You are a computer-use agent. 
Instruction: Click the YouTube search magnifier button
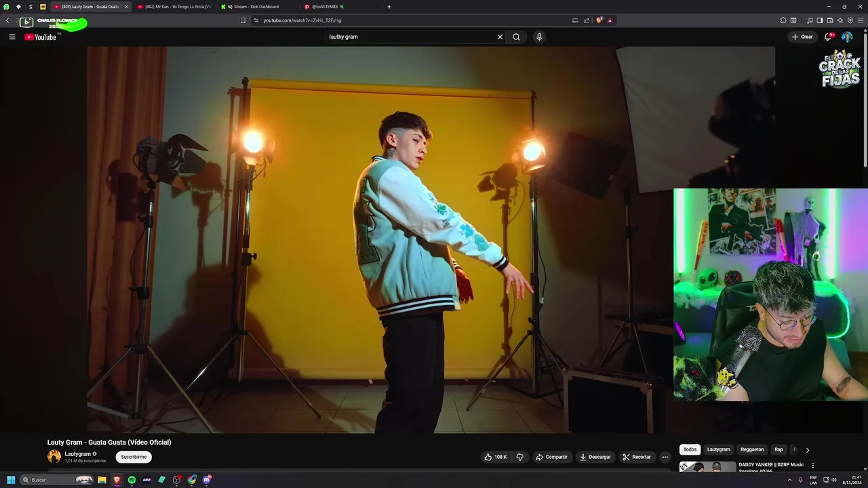pyautogui.click(x=516, y=37)
